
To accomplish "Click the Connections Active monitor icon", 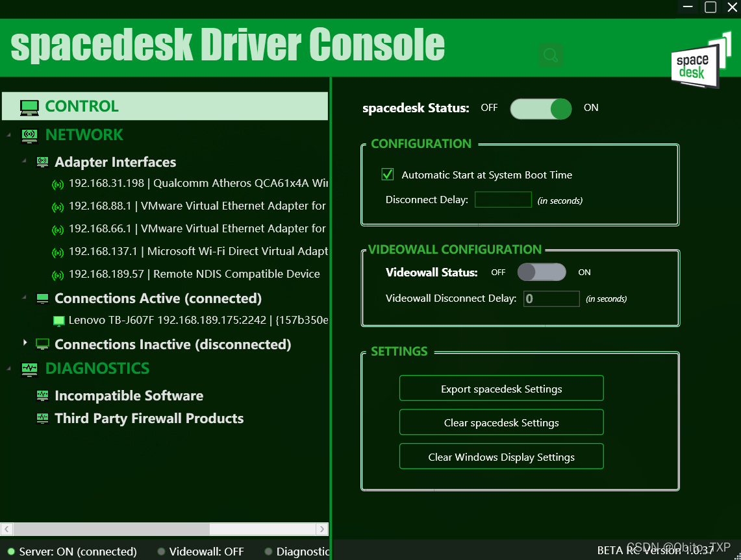I will 42,298.
